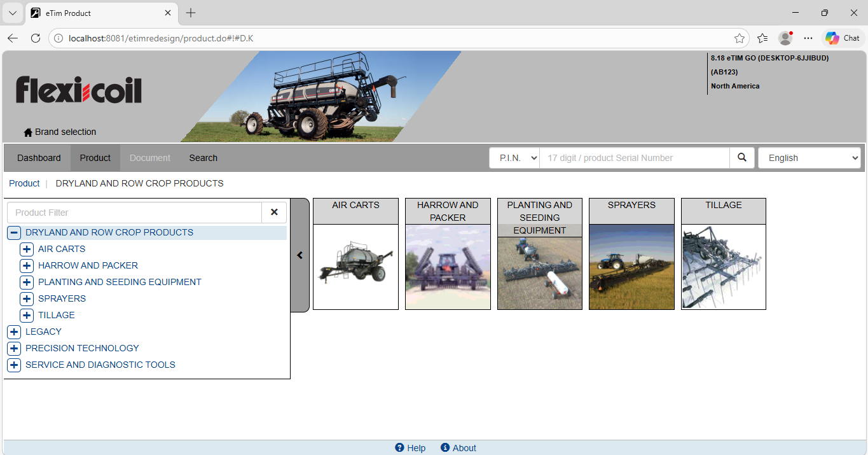This screenshot has width=868, height=455.
Task: Collapse DRYLAND AND ROW CROP PRODUCTS node
Action: pos(14,233)
